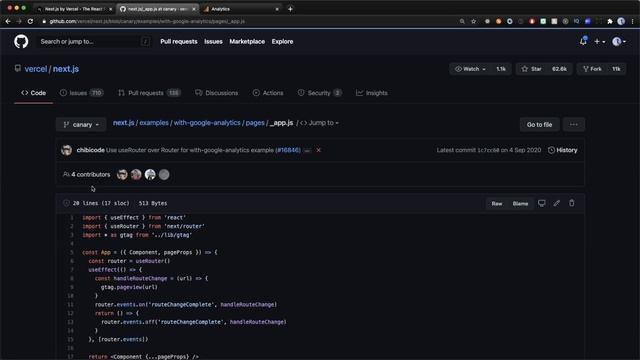Click the '4 contributors' label
Image resolution: width=640 pixels, height=360 pixels.
(87, 175)
